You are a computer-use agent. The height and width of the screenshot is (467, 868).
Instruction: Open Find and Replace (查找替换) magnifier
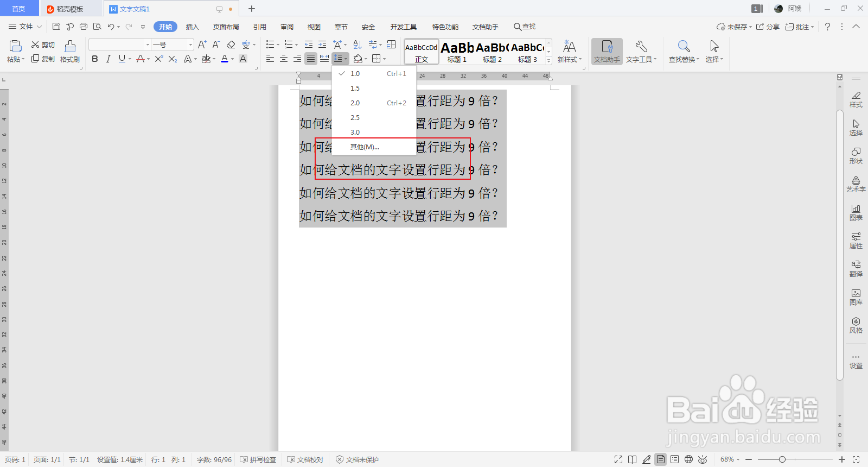pos(684,47)
